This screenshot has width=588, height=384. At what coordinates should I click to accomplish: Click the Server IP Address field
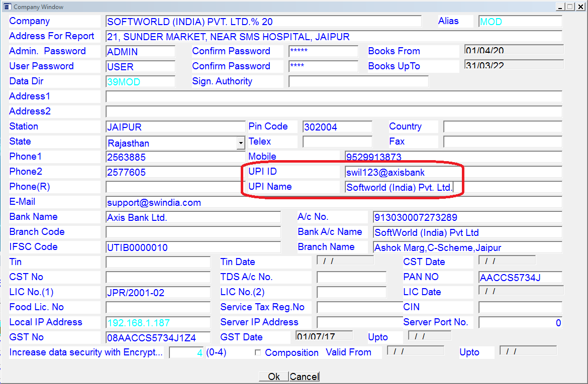coord(360,322)
